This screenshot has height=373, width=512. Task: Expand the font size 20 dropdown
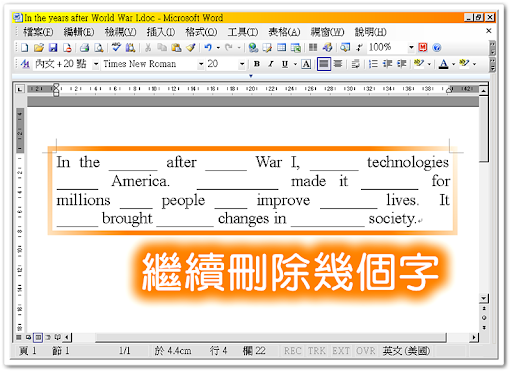point(242,64)
